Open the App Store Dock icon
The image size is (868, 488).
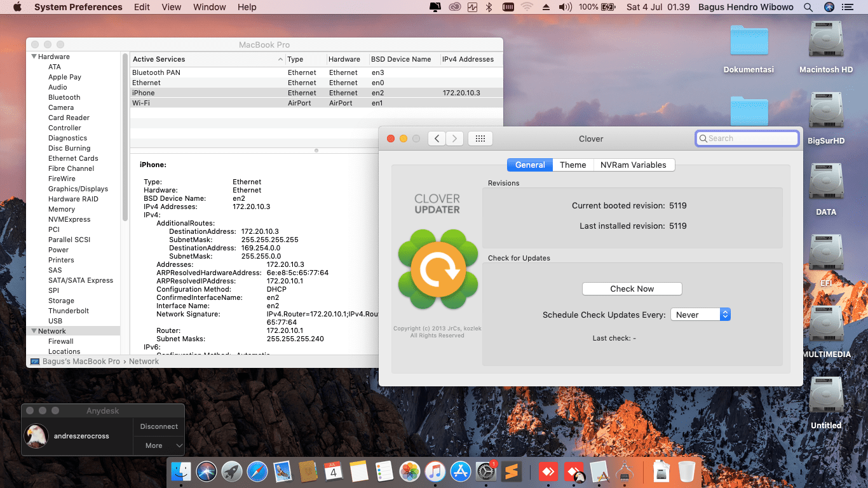(x=460, y=471)
